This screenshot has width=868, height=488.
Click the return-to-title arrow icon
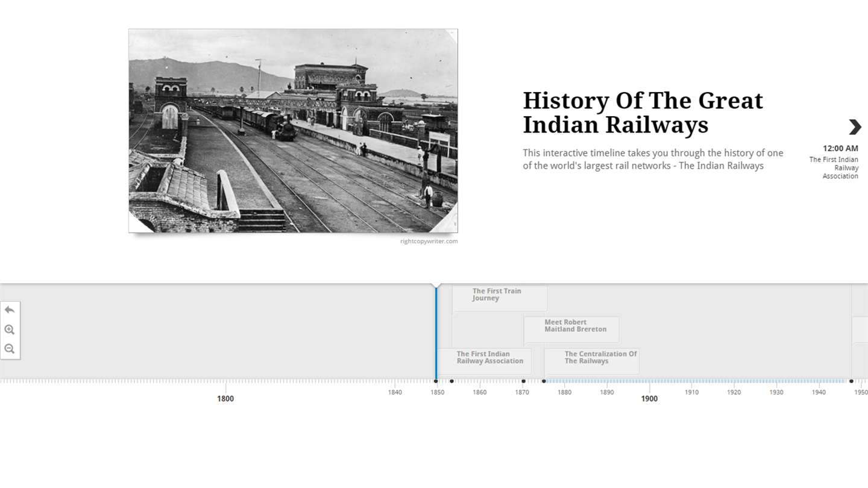[10, 310]
